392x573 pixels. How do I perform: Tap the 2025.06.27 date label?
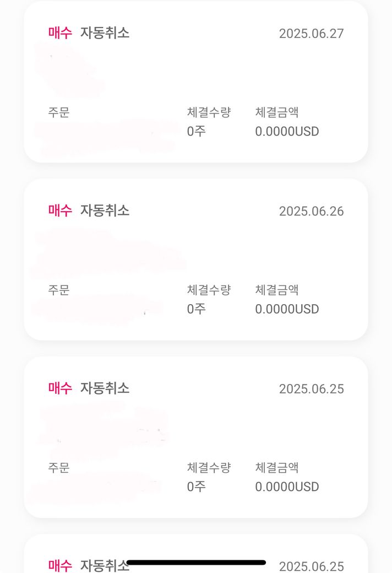pos(311,34)
